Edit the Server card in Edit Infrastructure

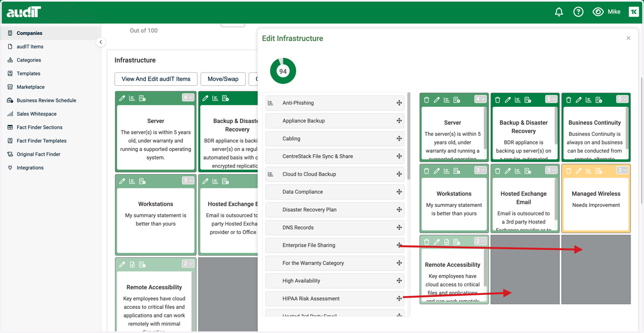pyautogui.click(x=437, y=99)
